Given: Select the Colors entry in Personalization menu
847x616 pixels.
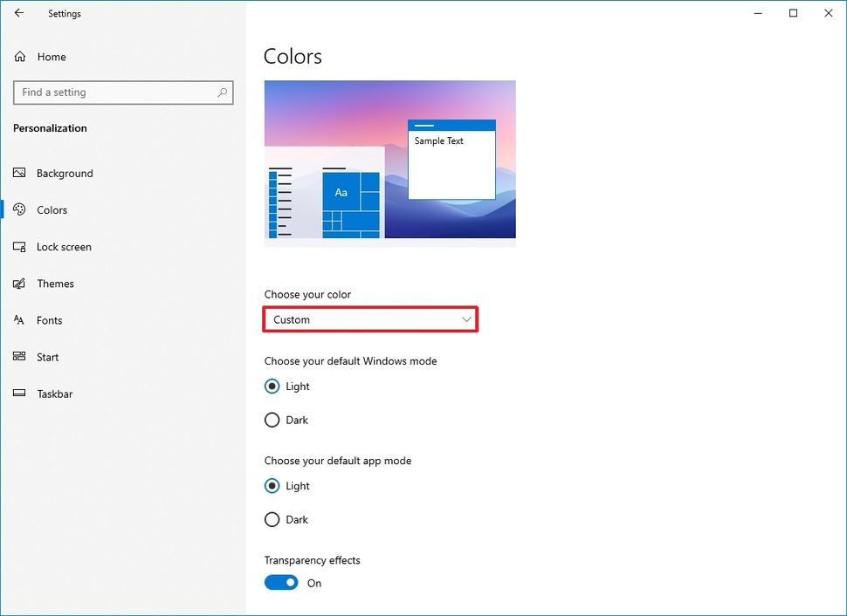Looking at the screenshot, I should tap(52, 209).
